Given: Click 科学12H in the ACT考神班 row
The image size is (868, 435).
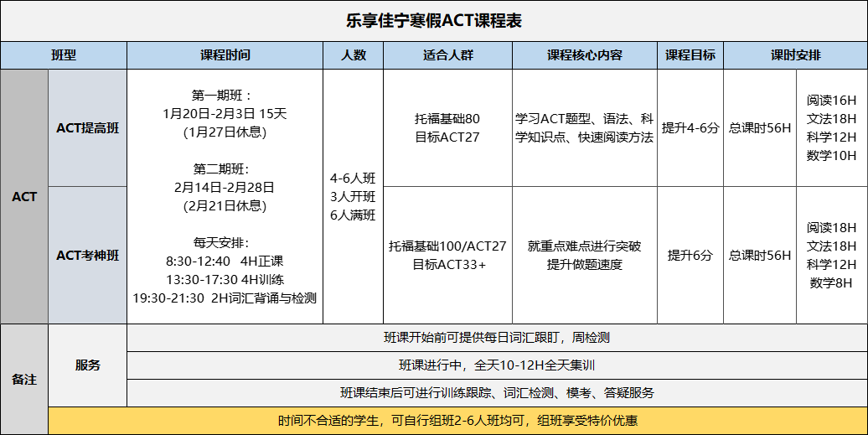Looking at the screenshot, I should point(831,265).
